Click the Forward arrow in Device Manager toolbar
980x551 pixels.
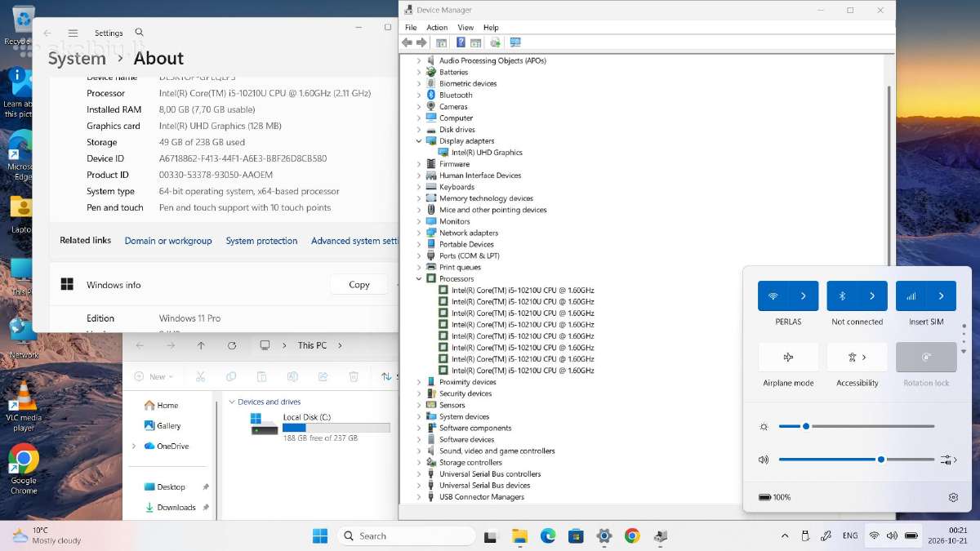click(421, 42)
